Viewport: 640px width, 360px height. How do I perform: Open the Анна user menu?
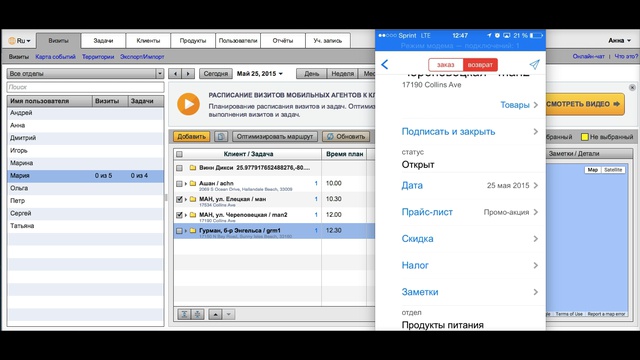620,40
